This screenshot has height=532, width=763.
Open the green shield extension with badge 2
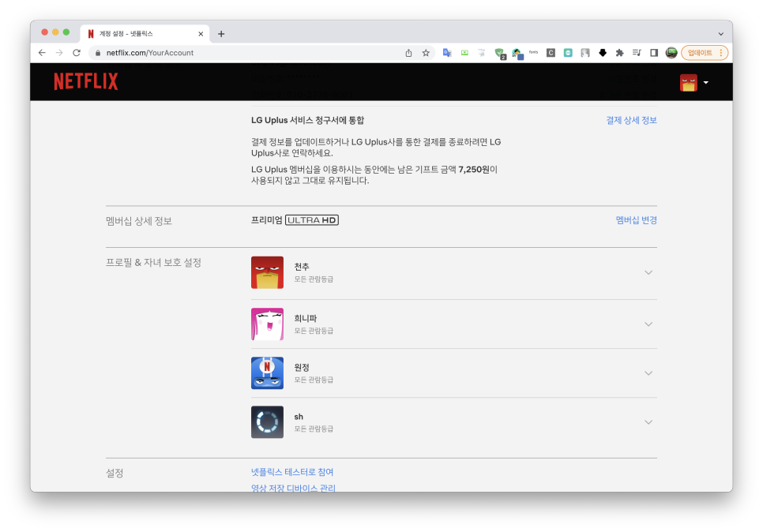coord(500,54)
